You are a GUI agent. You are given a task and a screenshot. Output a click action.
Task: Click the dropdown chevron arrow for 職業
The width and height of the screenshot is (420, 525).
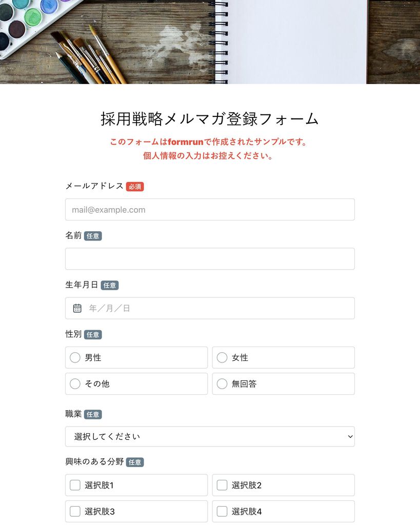[350, 437]
